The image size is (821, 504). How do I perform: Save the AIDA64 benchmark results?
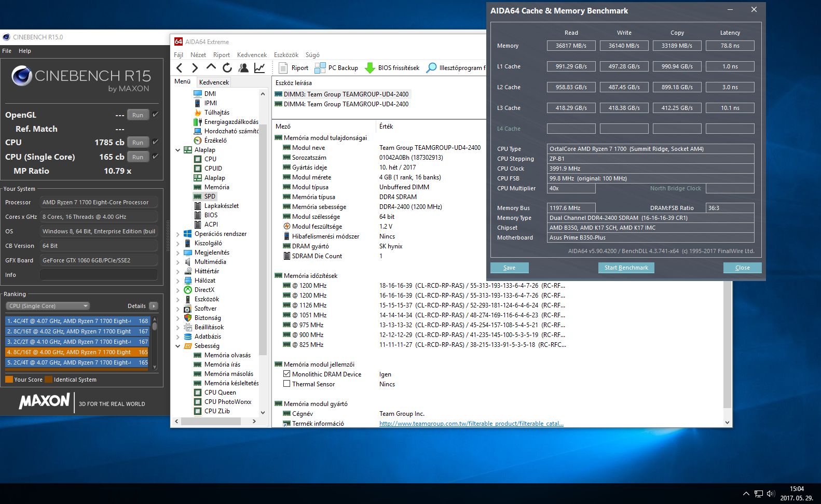coord(510,268)
